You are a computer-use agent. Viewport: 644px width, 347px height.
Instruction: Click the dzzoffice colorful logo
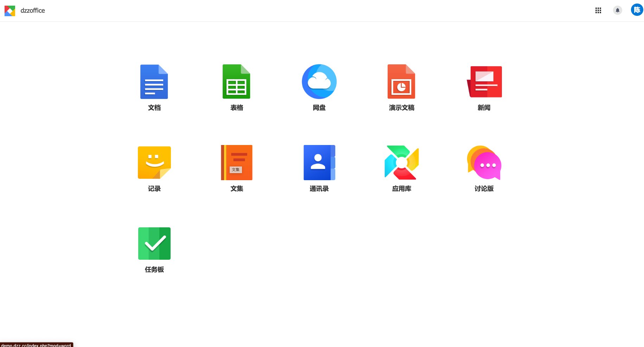pyautogui.click(x=10, y=11)
